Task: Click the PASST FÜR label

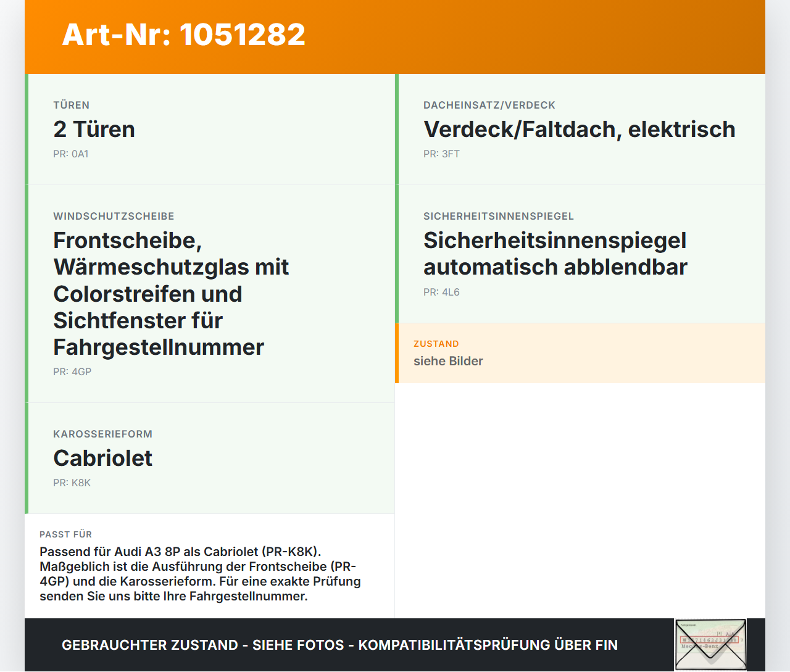Action: [65, 534]
